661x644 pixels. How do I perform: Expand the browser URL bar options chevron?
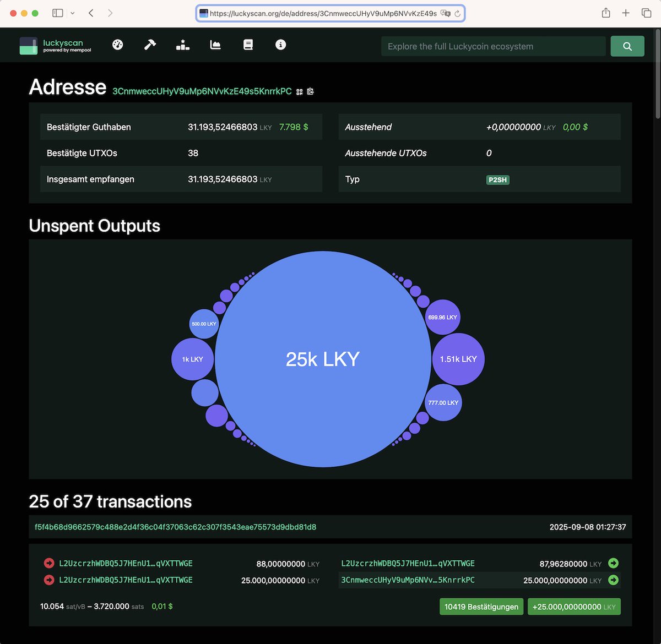point(72,13)
